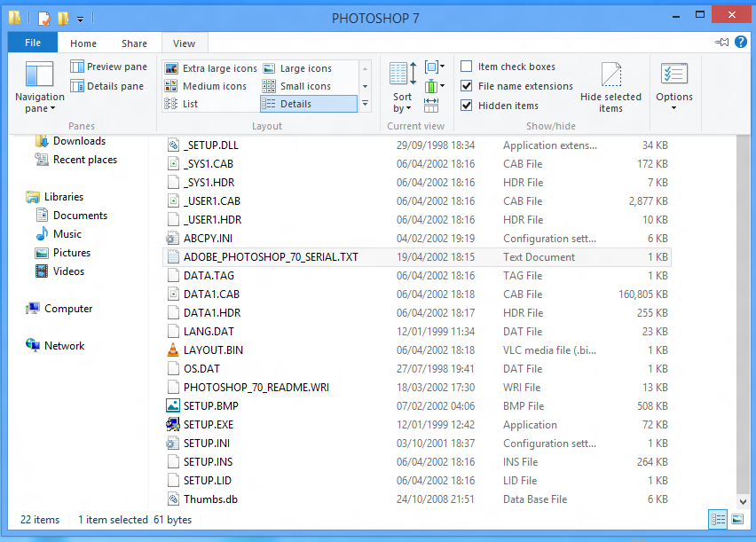This screenshot has width=756, height=542.
Task: Open Recent places in navigation pane
Action: point(76,160)
